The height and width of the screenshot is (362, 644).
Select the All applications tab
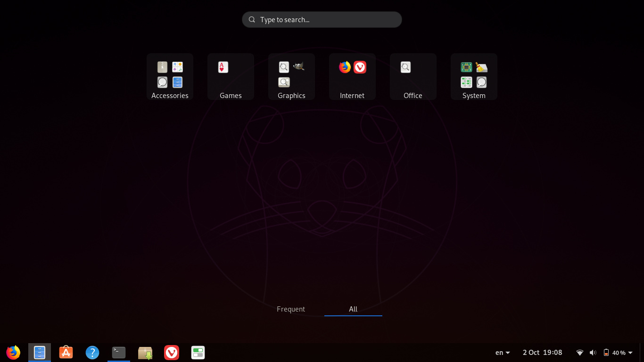[353, 309]
